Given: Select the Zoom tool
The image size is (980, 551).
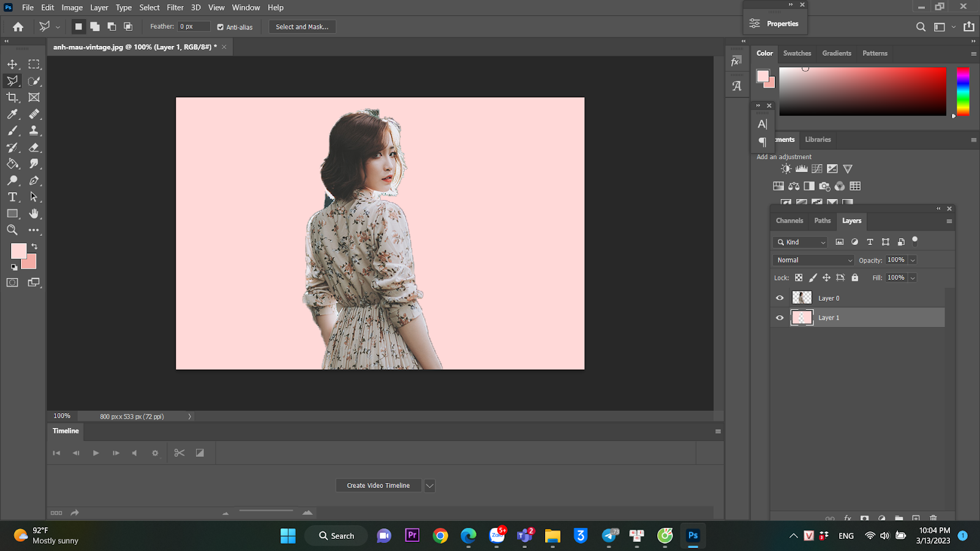Looking at the screenshot, I should 12,230.
